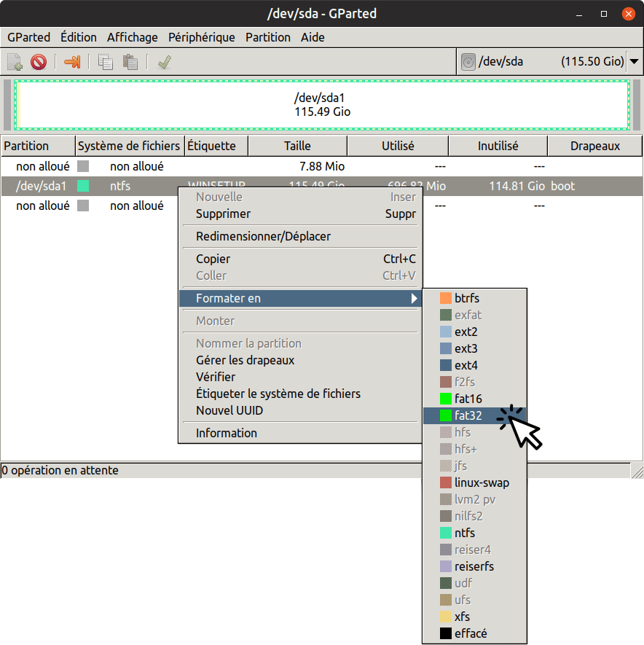This screenshot has height=645, width=644.
Task: Format as ntfs
Action: pyautogui.click(x=475, y=533)
